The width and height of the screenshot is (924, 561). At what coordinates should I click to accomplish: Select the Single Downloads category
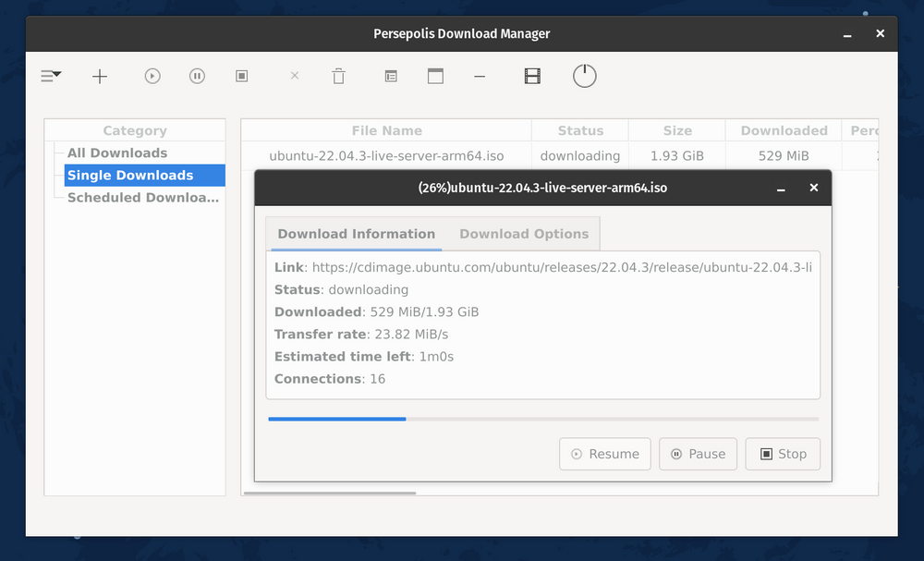point(129,175)
